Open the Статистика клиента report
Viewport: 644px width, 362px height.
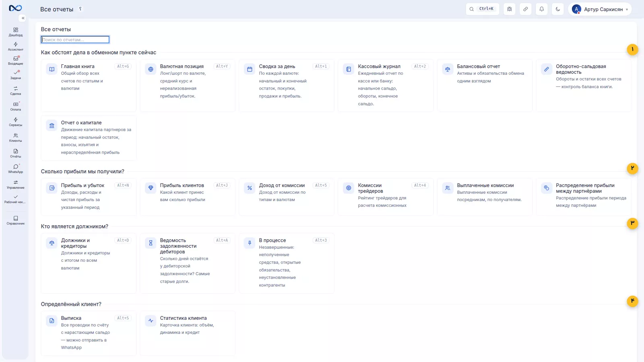point(188,333)
